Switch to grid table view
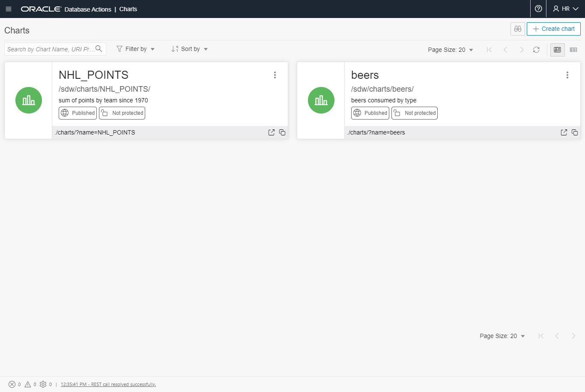The image size is (585, 392). click(x=573, y=50)
